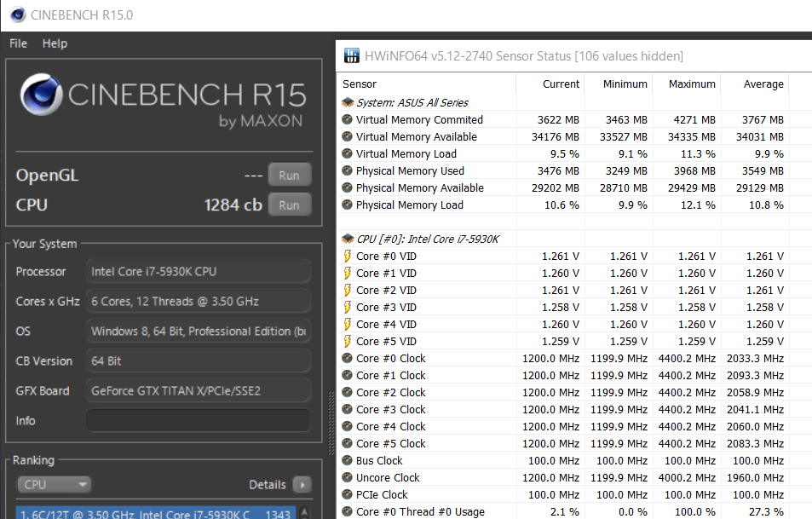Click the Core #2 VID lightning icon
Viewport: 812px width, 519px height.
click(348, 290)
